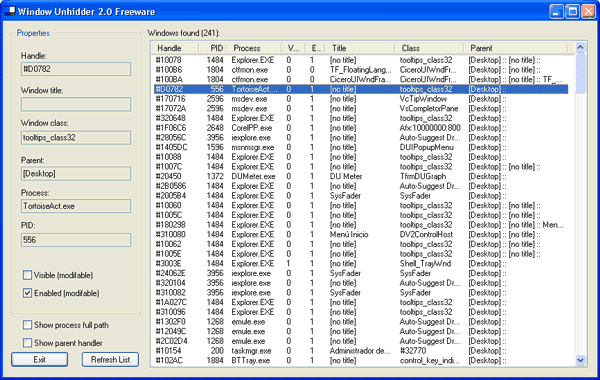This screenshot has width=600, height=380.
Task: Select row #20450 DUMeter.exe
Action: coord(361,176)
